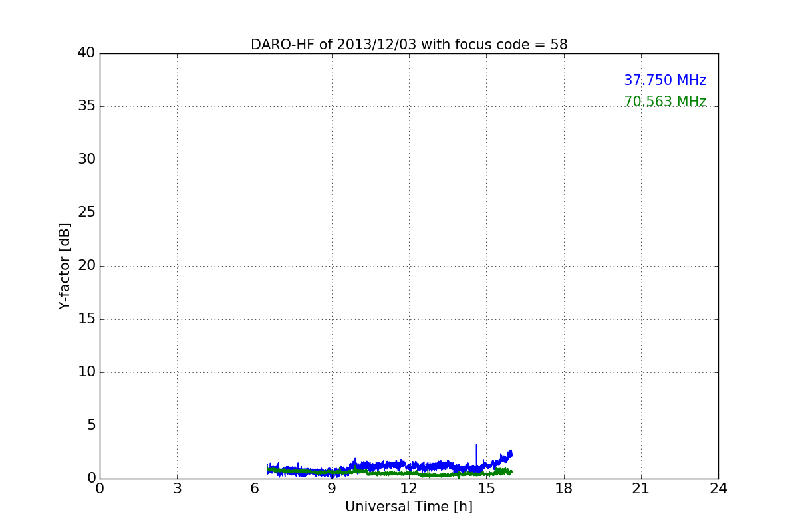Click the y-axis tick label 35
Screen dimensions: 798x532
tap(86, 106)
